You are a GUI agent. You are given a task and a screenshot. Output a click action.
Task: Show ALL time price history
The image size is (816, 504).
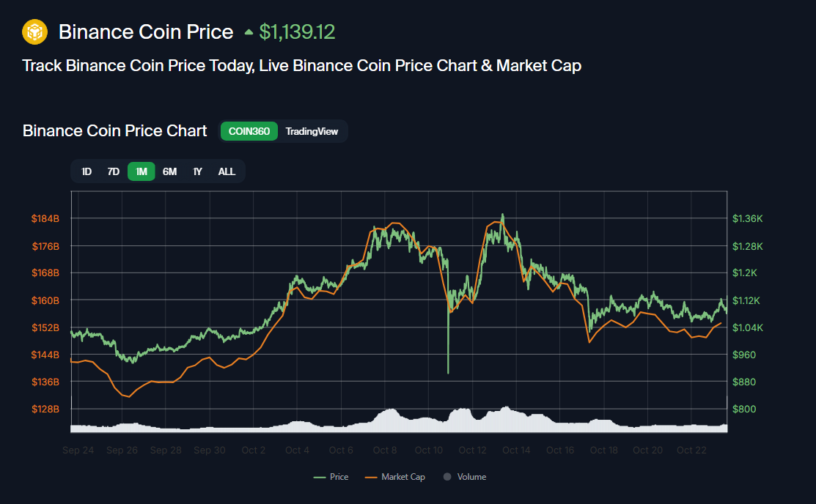227,171
